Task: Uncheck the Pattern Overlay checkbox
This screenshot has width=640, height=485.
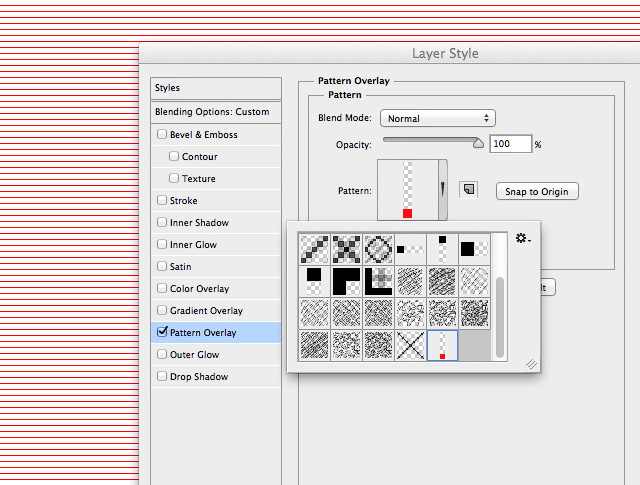Action: point(162,332)
